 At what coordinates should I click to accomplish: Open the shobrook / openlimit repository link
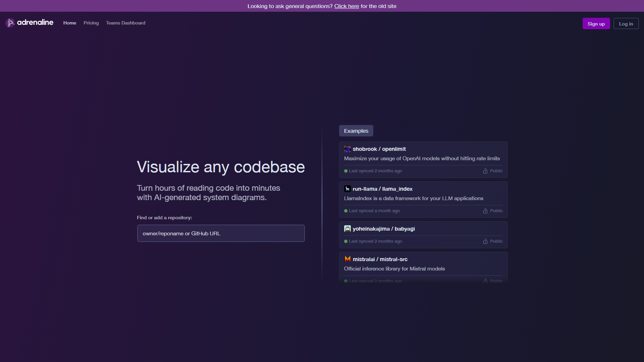click(379, 149)
